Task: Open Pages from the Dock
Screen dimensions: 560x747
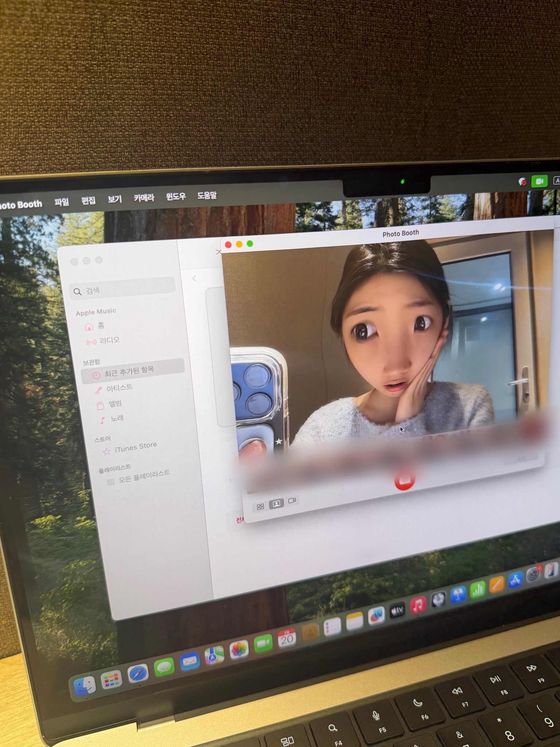Action: [497, 585]
